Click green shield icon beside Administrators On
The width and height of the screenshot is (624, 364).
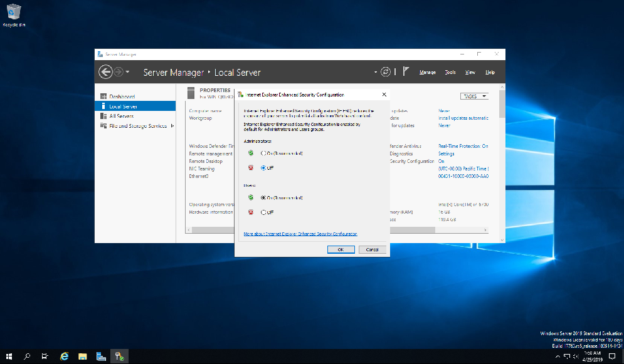click(251, 153)
